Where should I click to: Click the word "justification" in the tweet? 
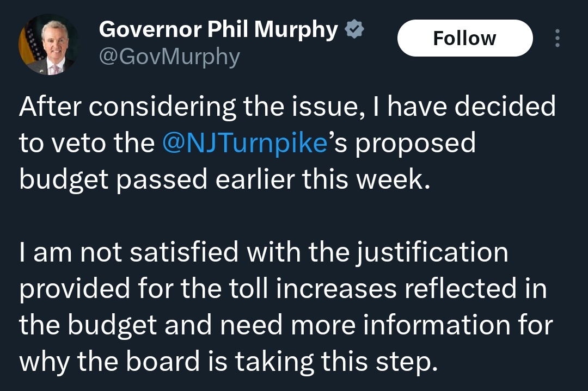coord(432,253)
